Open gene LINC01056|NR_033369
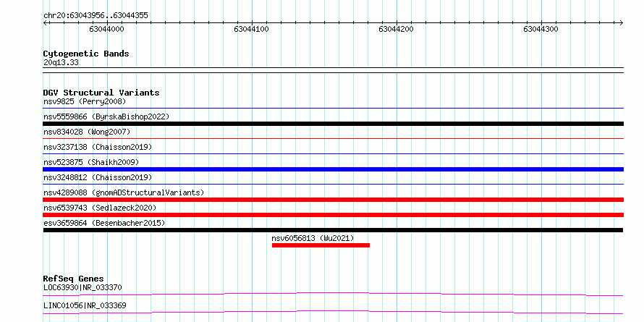This screenshot has height=322, width=644. (85, 305)
